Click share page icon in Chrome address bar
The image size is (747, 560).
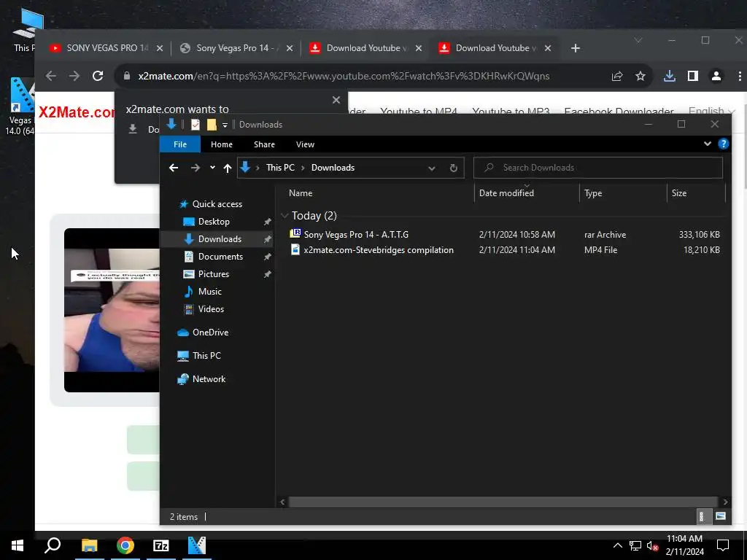tap(617, 76)
